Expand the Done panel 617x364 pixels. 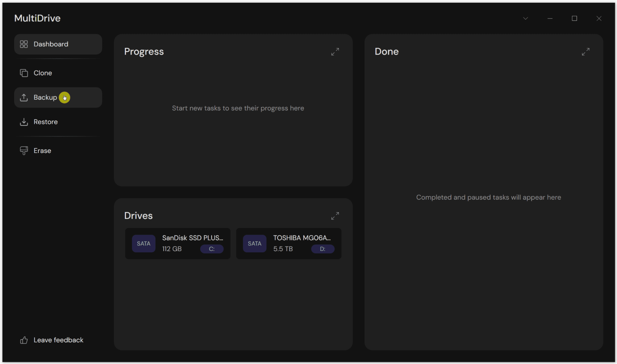[585, 52]
